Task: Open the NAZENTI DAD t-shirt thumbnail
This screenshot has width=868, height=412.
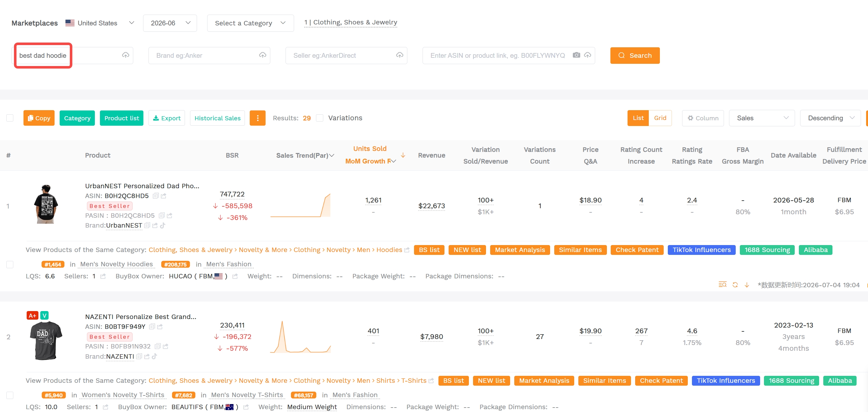Action: tap(46, 341)
